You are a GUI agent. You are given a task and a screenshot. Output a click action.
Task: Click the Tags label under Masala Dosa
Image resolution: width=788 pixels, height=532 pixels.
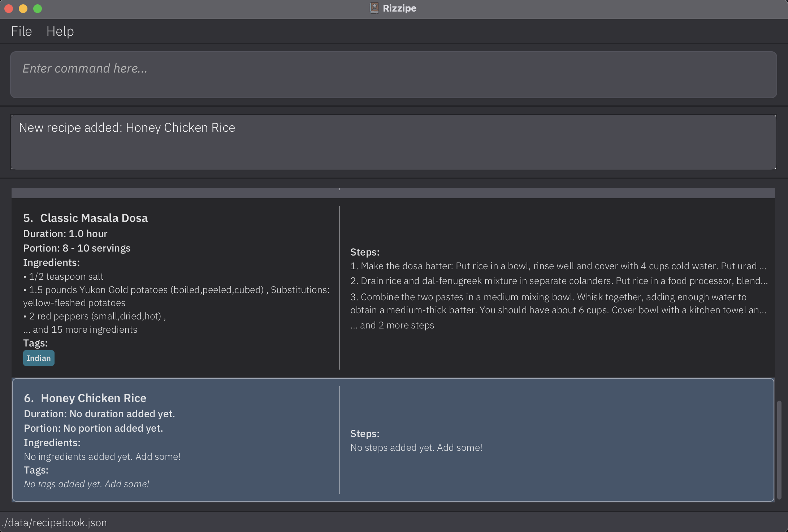[x=35, y=343]
